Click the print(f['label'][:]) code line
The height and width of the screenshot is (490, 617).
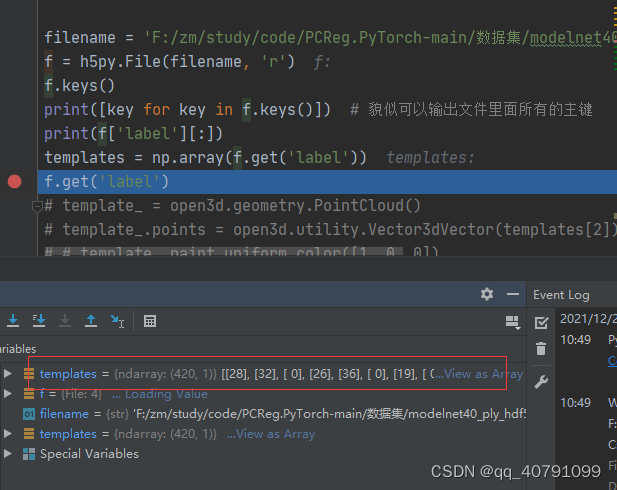point(133,134)
